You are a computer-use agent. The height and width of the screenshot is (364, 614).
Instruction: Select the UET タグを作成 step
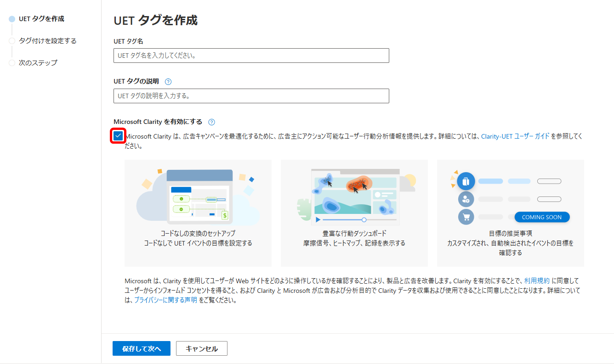41,19
